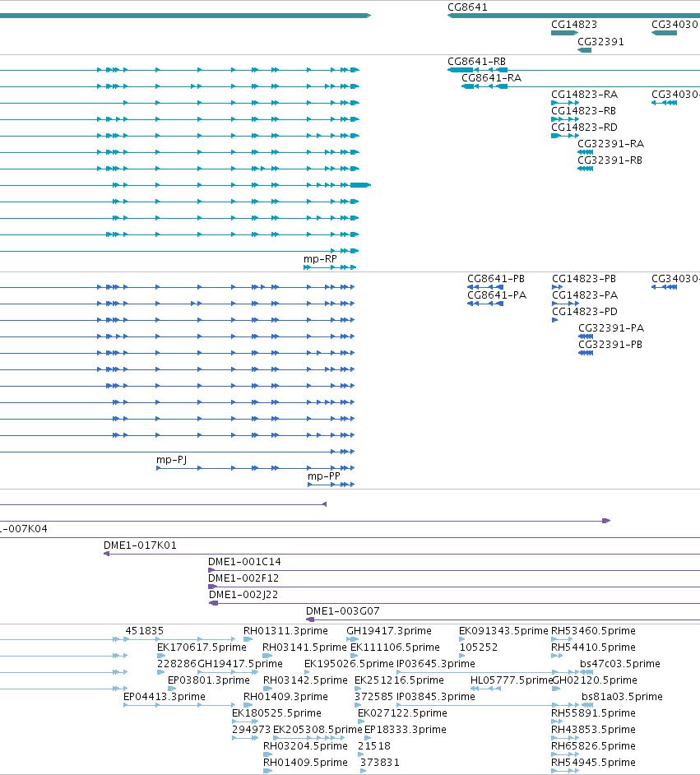Viewport: 700px width, 775px height.
Task: Open EST RH53460.5prime
Action: (x=593, y=631)
